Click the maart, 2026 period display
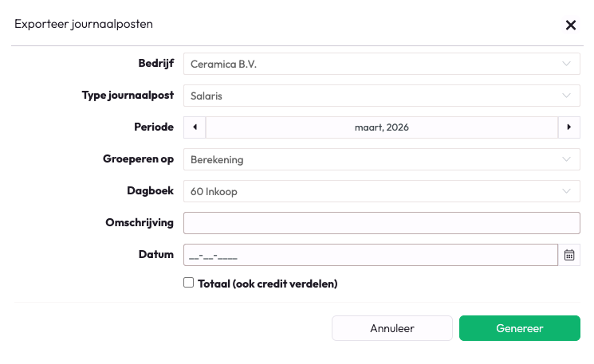The width and height of the screenshot is (594, 364). (381, 127)
